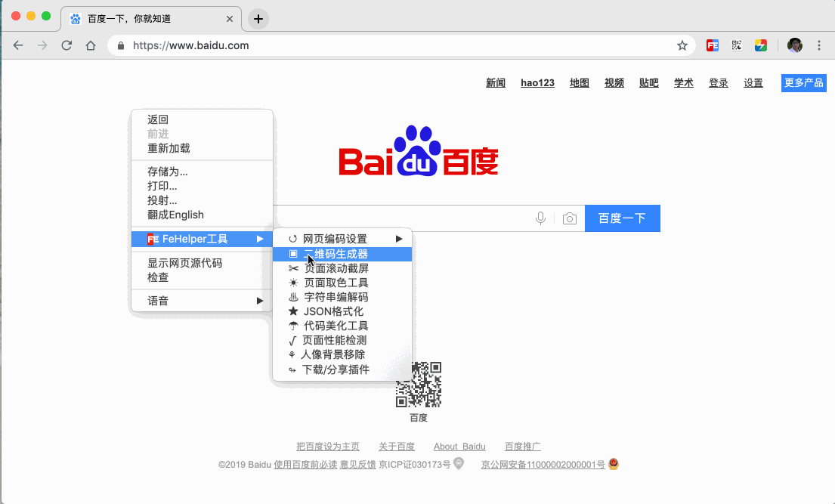Choose 投射... in the context menu
Screen dimensions: 835x504
tap(202, 200)
